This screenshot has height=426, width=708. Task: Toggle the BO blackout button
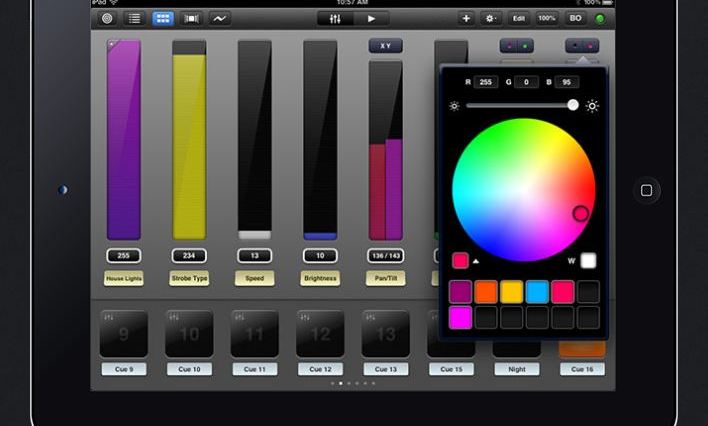click(x=576, y=18)
